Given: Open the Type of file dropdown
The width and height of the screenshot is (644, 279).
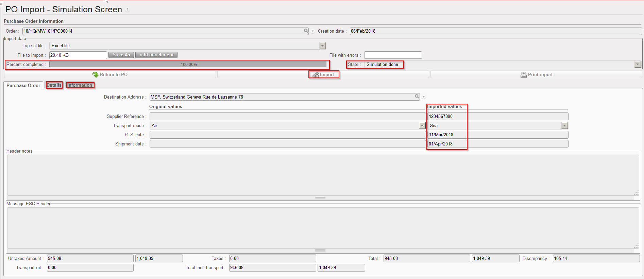Looking at the screenshot, I should (x=323, y=46).
